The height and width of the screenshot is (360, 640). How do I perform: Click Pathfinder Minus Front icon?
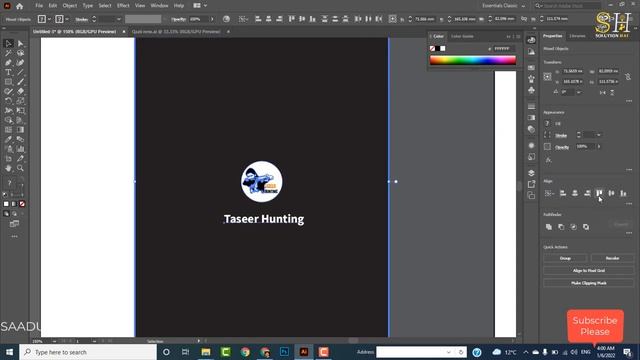tap(561, 227)
